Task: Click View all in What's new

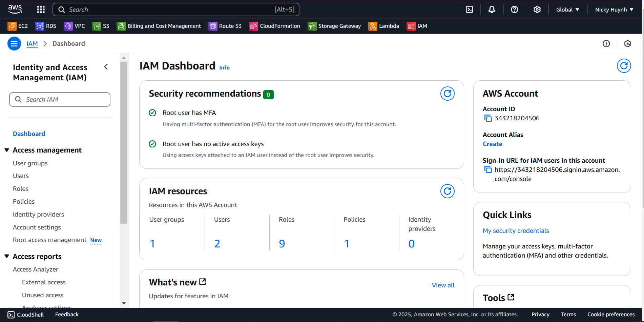Action: tap(443, 285)
